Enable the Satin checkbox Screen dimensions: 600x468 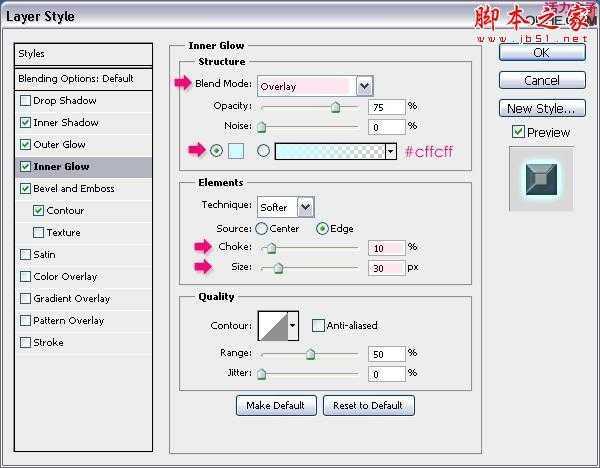coord(25,254)
